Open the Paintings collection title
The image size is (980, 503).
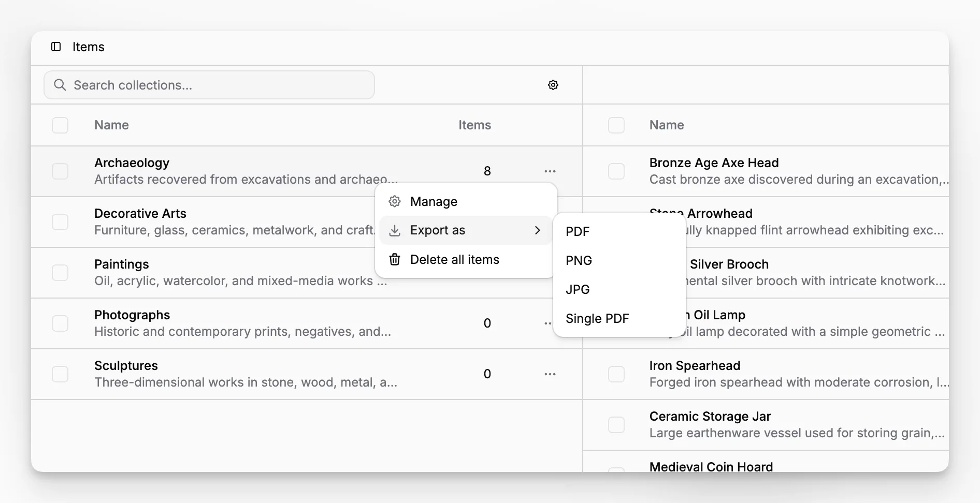pos(122,264)
